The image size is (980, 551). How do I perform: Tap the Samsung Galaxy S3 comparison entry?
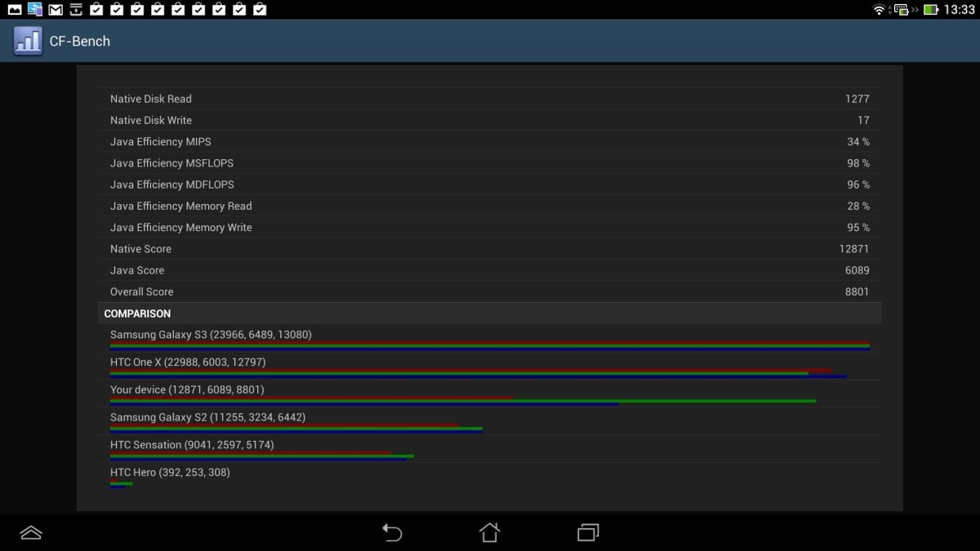click(x=490, y=338)
